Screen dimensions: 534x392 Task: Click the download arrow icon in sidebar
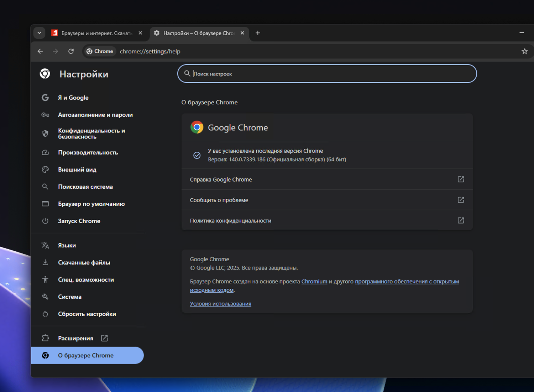tap(45, 262)
